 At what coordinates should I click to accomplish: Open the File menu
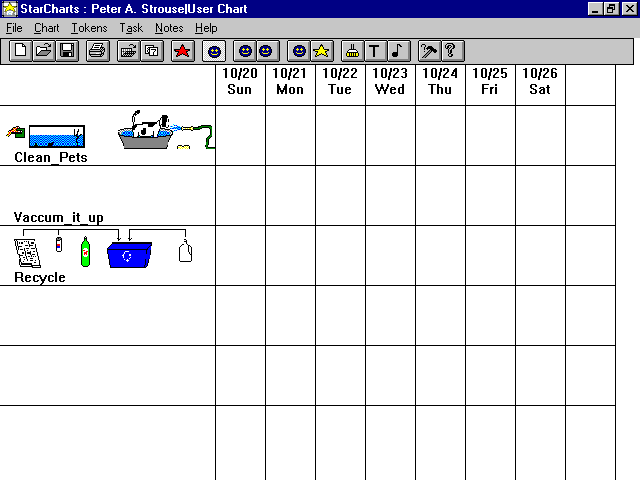point(14,28)
